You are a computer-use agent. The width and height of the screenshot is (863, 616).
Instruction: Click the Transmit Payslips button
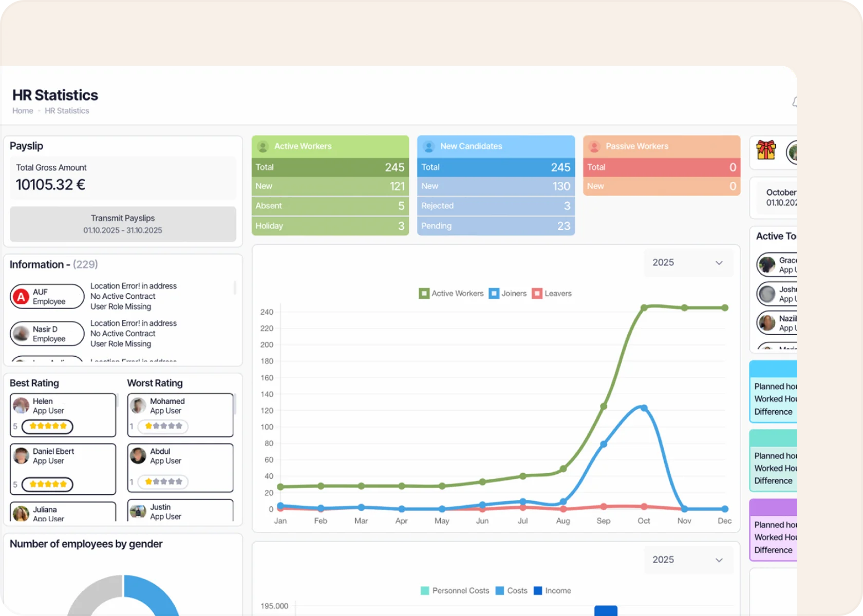tap(123, 224)
